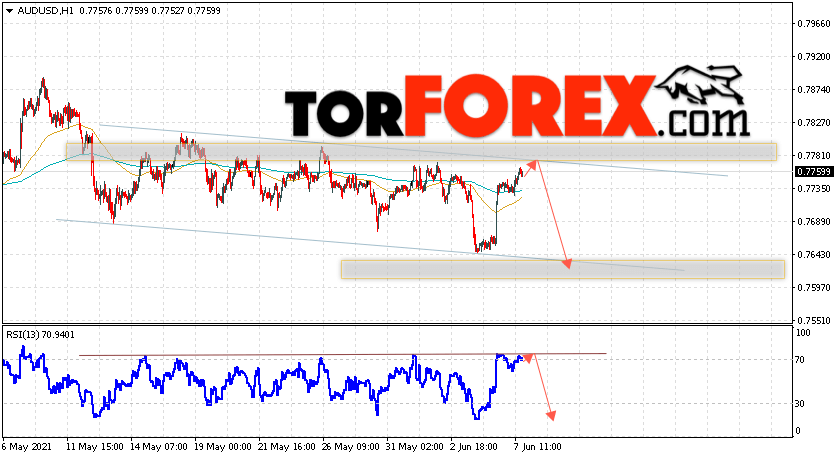Image resolution: width=838 pixels, height=458 pixels.
Task: Click the 26 May 09:00 time label
Action: tap(351, 446)
